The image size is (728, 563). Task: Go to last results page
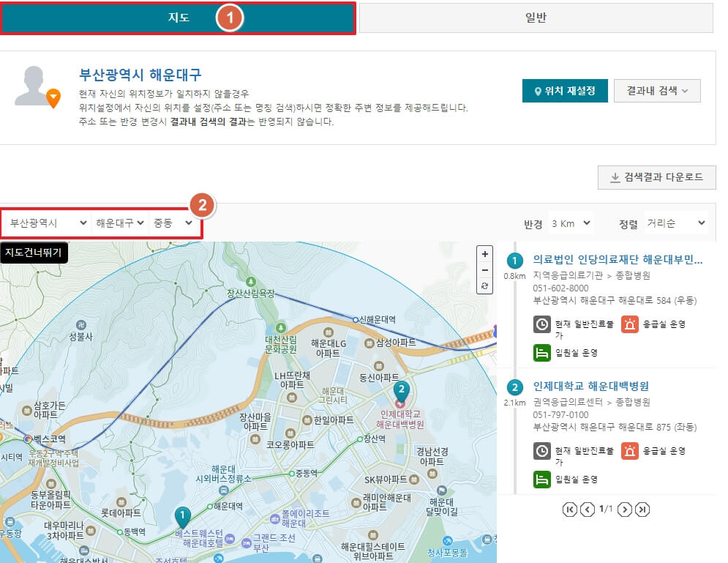click(x=642, y=510)
